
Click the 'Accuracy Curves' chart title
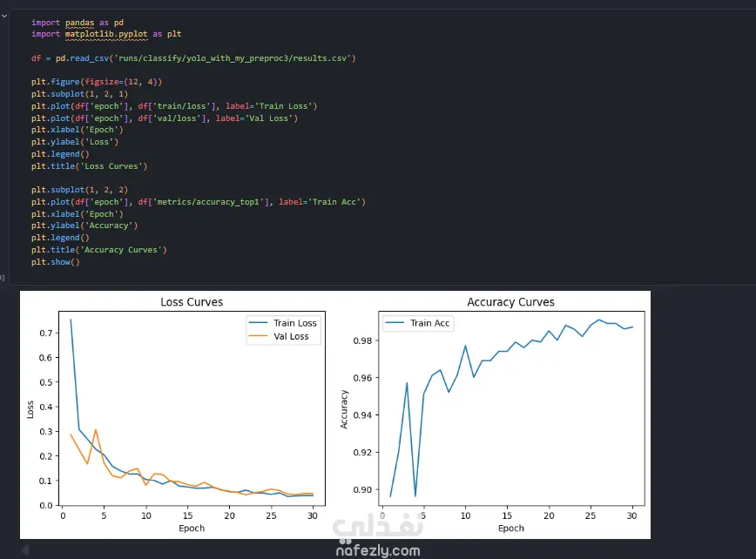click(x=510, y=302)
